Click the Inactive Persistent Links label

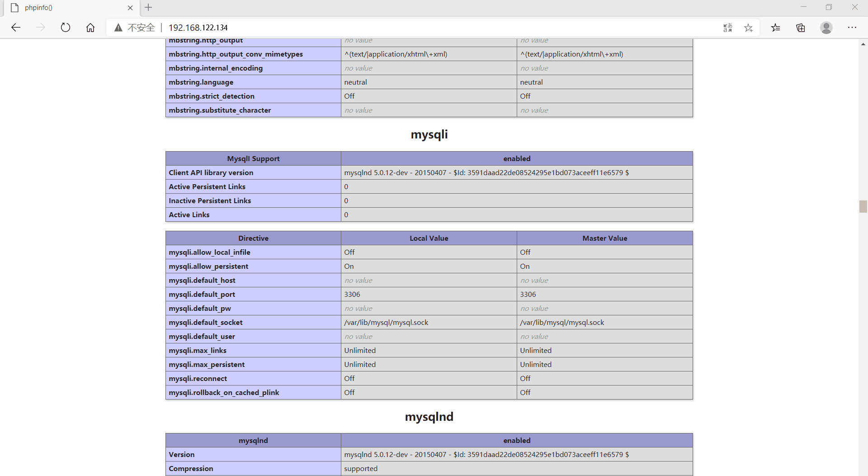coord(210,200)
